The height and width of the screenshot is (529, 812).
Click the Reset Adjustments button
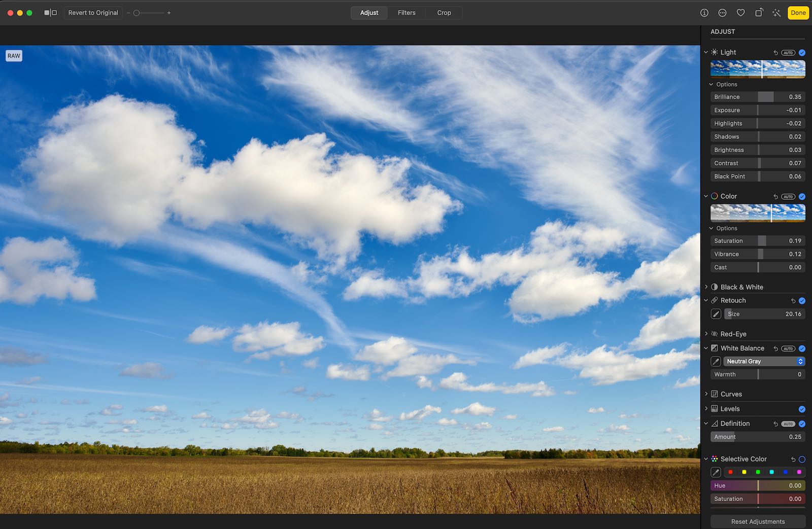[x=758, y=521]
